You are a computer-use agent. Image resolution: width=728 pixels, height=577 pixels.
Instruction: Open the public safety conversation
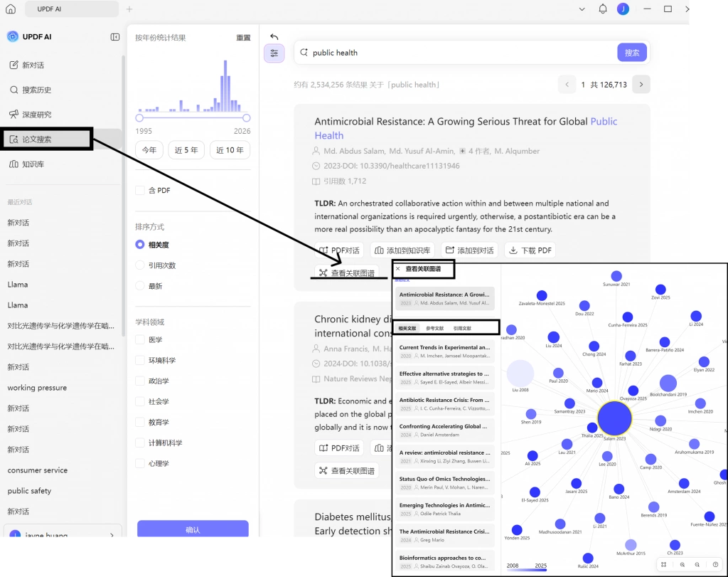coord(29,491)
